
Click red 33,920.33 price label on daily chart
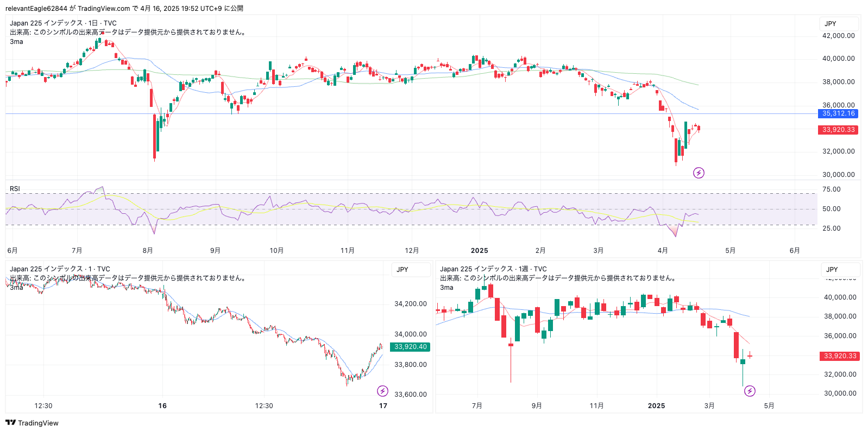point(838,130)
